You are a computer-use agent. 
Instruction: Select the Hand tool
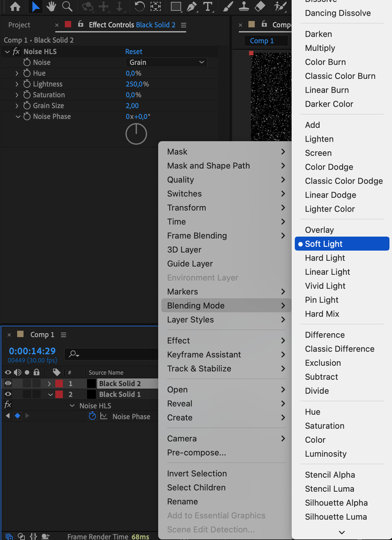tap(51, 6)
